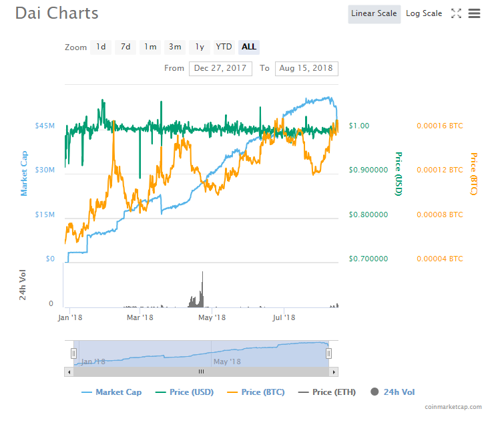Image resolution: width=504 pixels, height=425 pixels.
Task: Click the Price (BTC) axis title
Action: (x=474, y=174)
